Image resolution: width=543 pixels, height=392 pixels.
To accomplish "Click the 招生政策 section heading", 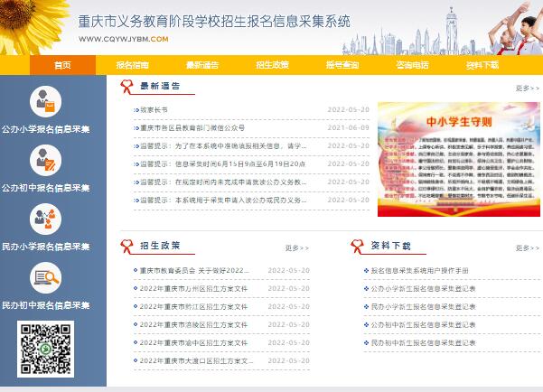I will click(x=160, y=246).
